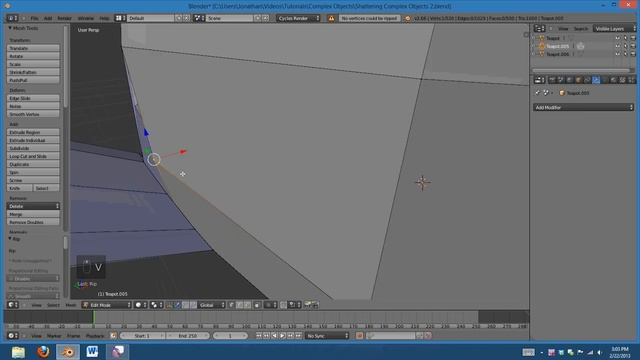This screenshot has width=640, height=360.
Task: Open the Edit Mode selector
Action: point(106,305)
